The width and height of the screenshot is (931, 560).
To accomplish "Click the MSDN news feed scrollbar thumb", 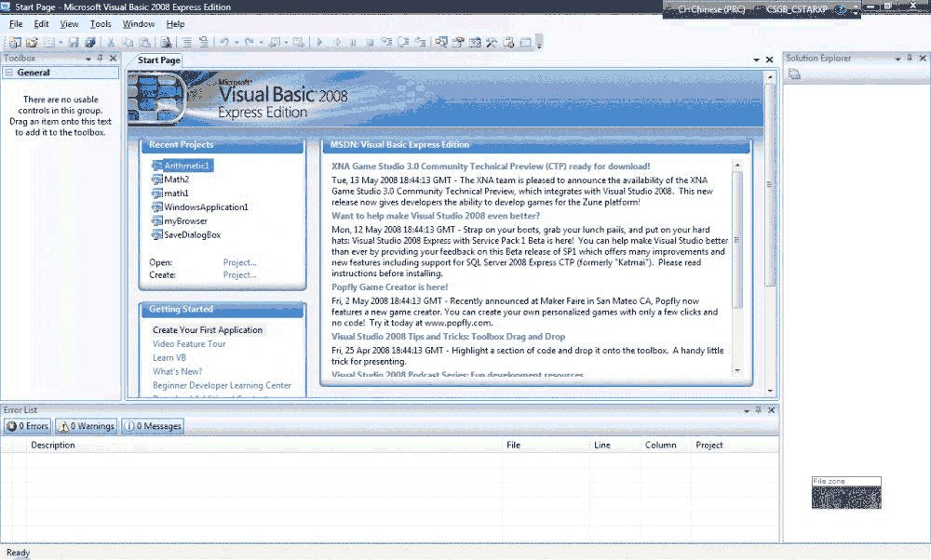I will click(x=736, y=240).
